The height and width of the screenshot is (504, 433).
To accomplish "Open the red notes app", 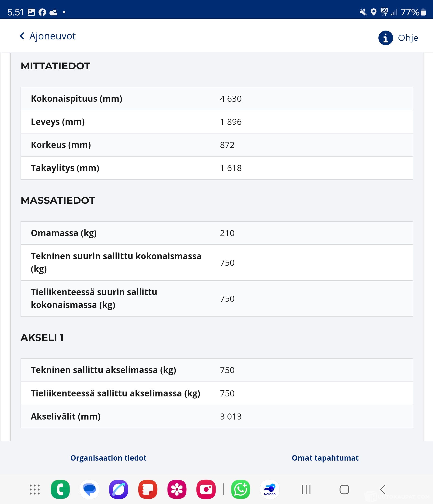I will tap(148, 489).
